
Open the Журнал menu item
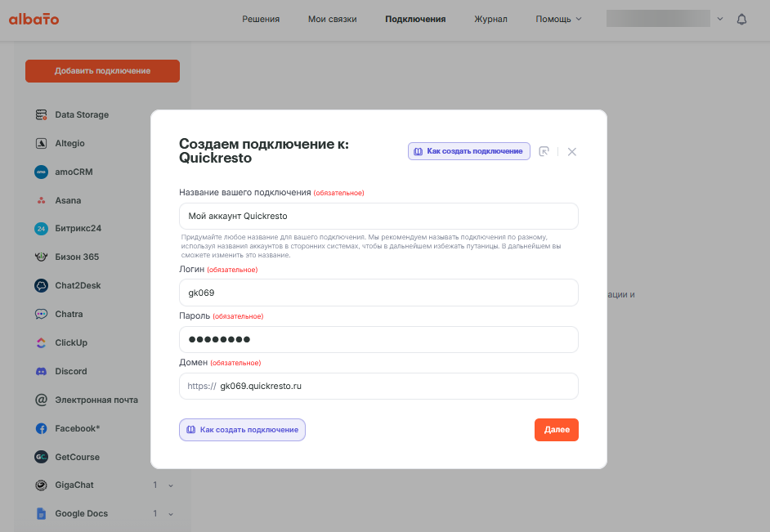pos(490,19)
